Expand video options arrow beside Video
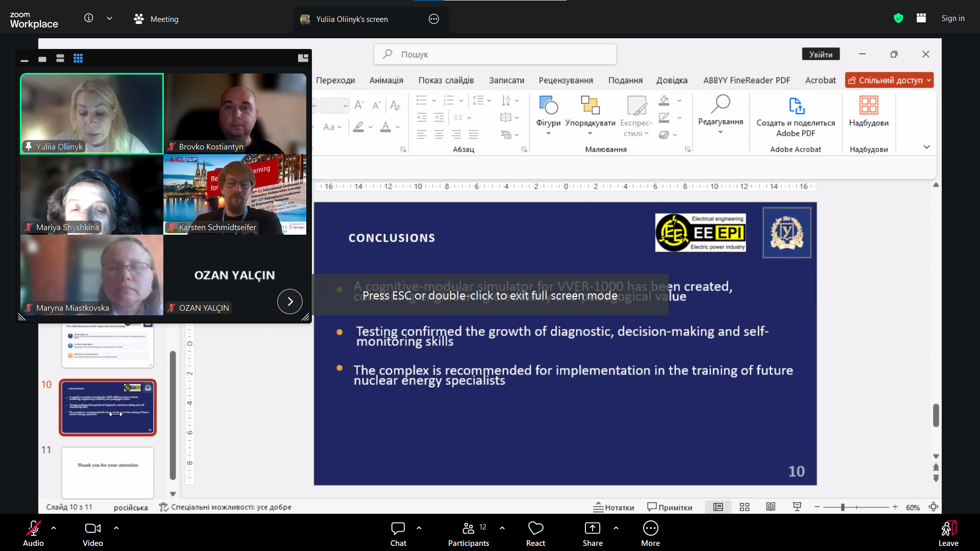 point(116,529)
